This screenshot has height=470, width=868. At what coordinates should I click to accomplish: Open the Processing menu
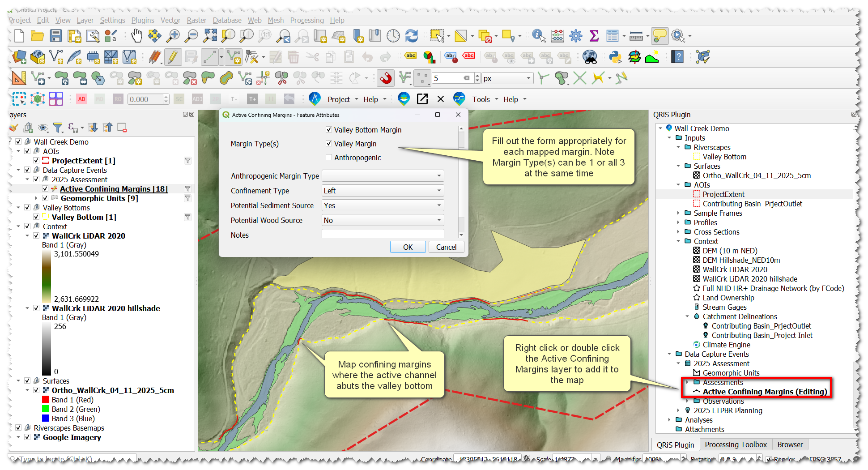pyautogui.click(x=307, y=20)
